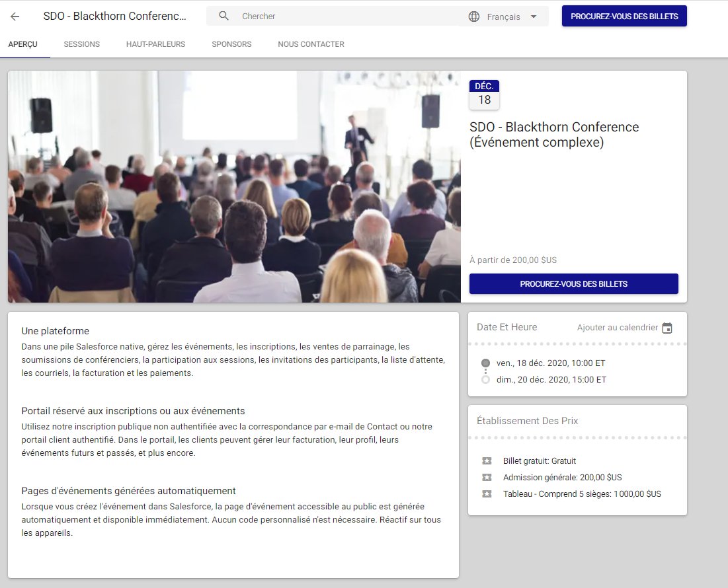Click the hollow end-date marker circle
Image resolution: width=728 pixels, height=588 pixels.
[x=485, y=380]
